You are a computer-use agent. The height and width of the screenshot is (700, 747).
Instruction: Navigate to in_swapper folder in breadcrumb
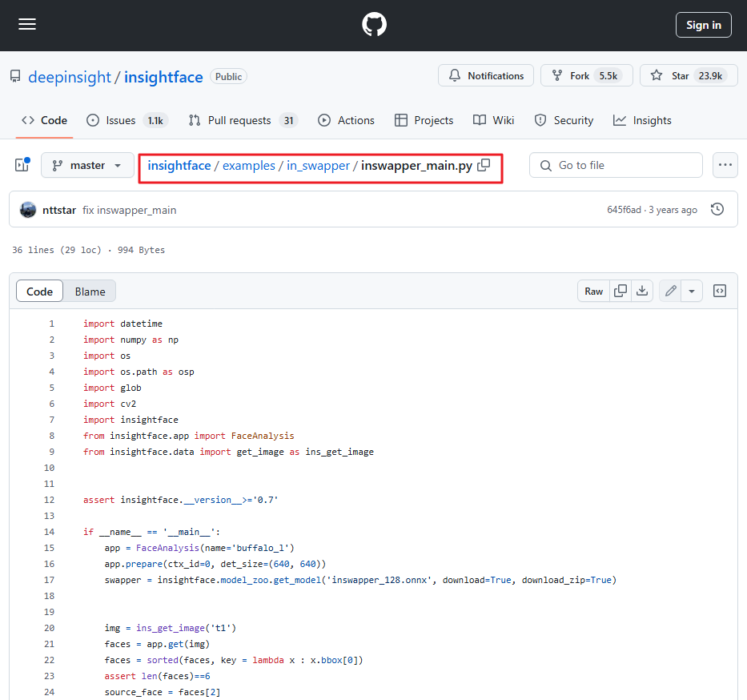click(x=318, y=165)
